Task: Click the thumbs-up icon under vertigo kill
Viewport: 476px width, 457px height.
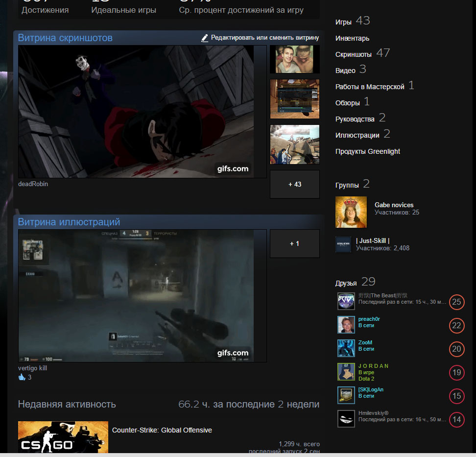Action: coord(22,377)
